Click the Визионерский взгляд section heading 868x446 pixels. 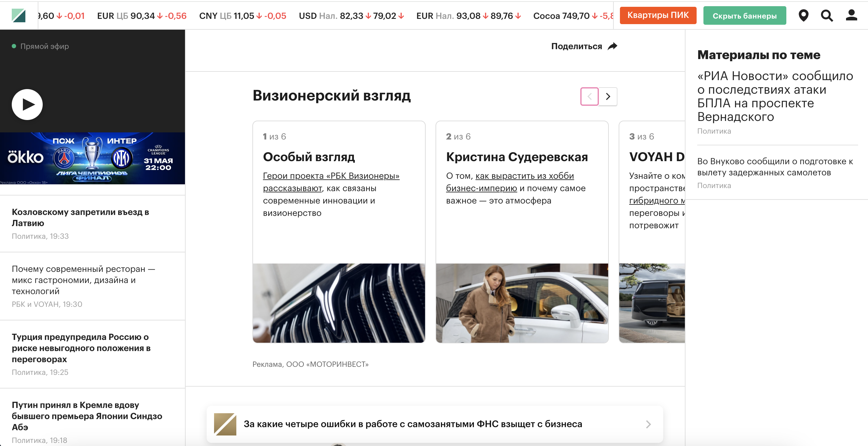pos(332,96)
